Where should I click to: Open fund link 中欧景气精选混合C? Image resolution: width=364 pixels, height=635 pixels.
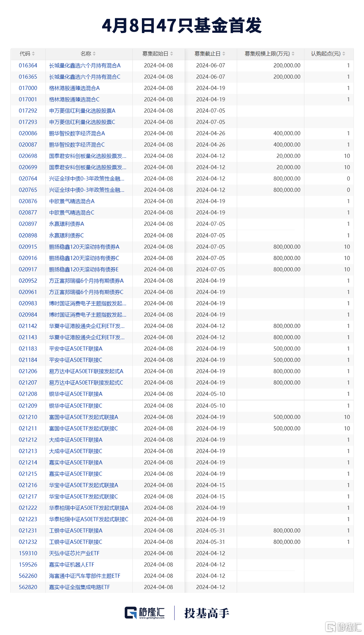[72, 213]
